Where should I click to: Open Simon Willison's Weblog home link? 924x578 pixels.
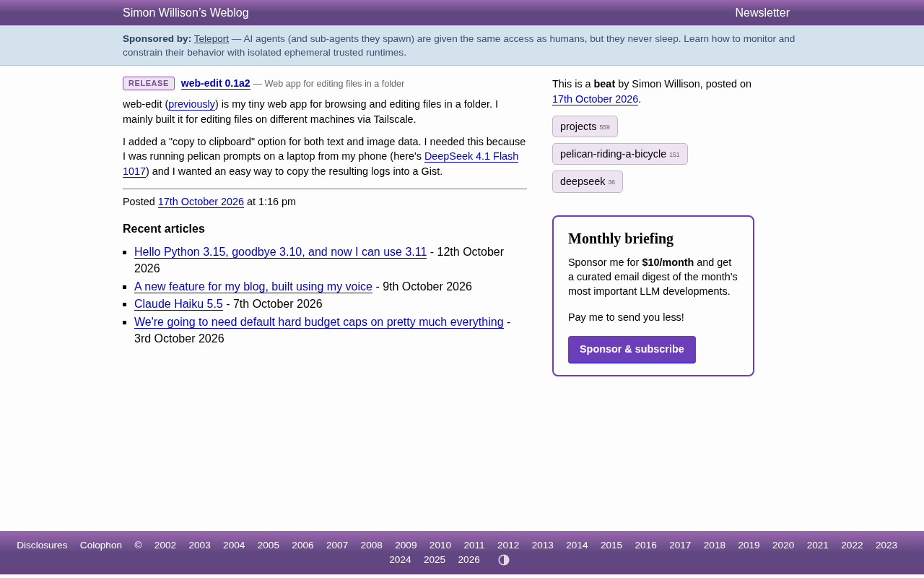(x=186, y=13)
